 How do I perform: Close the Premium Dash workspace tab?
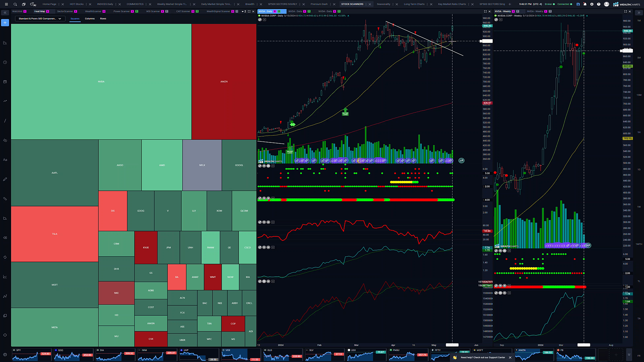tap(335, 4)
